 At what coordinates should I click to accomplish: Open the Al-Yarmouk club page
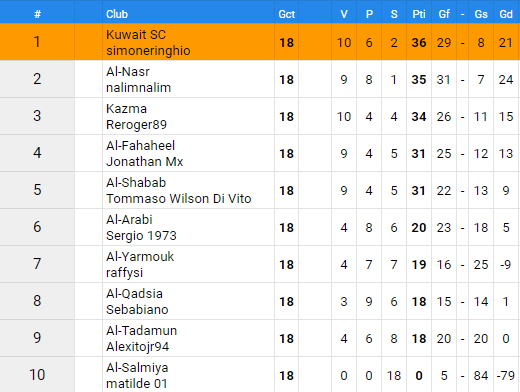click(140, 257)
